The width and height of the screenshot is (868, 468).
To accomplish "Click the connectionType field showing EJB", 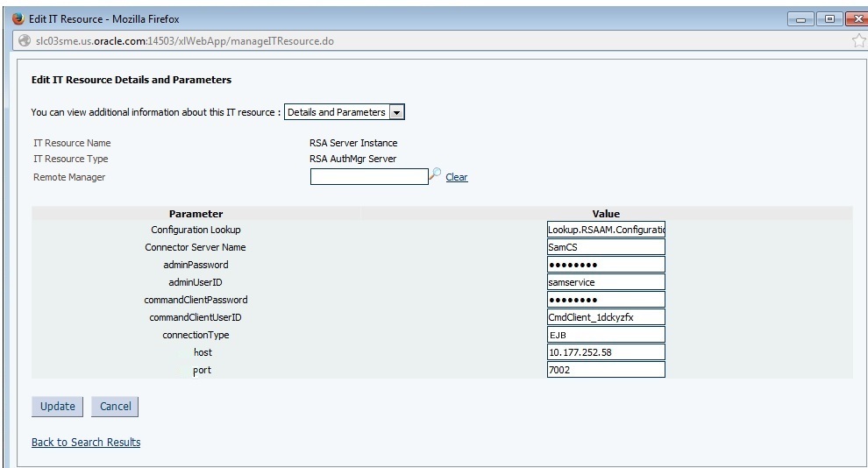I will click(x=606, y=335).
